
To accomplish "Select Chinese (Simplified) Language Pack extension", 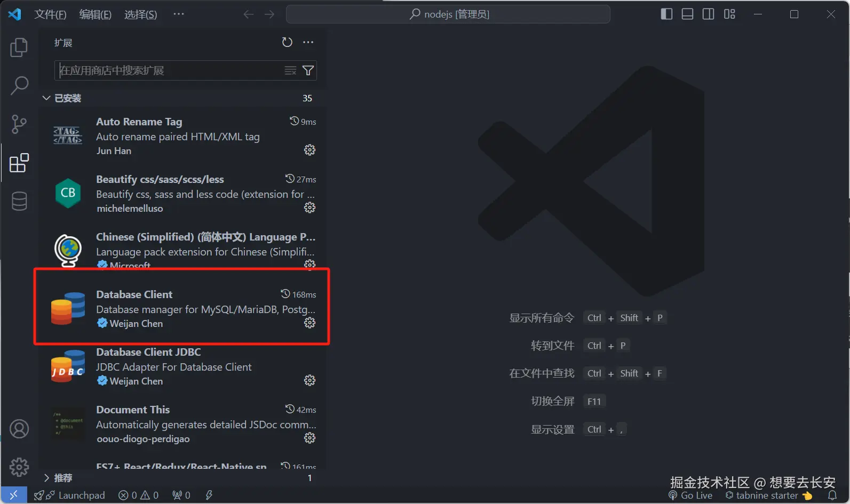I will point(181,250).
